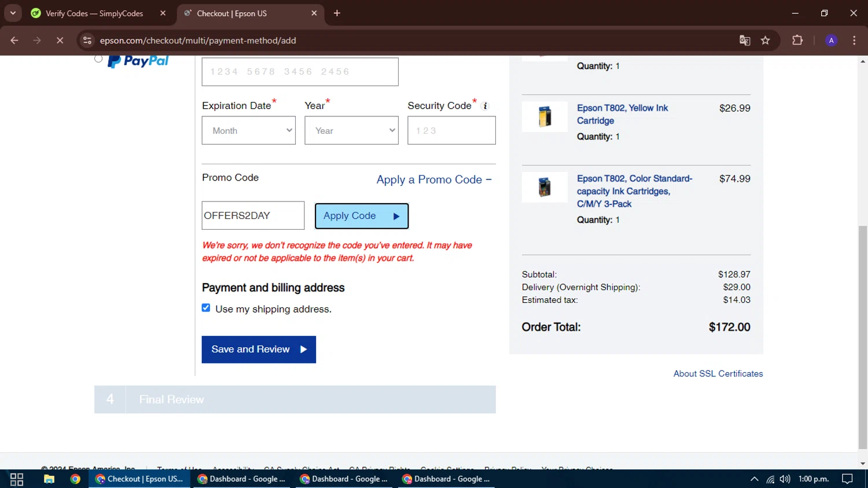Uncheck Use my shipping address checkbox
The height and width of the screenshot is (488, 868).
pyautogui.click(x=206, y=308)
